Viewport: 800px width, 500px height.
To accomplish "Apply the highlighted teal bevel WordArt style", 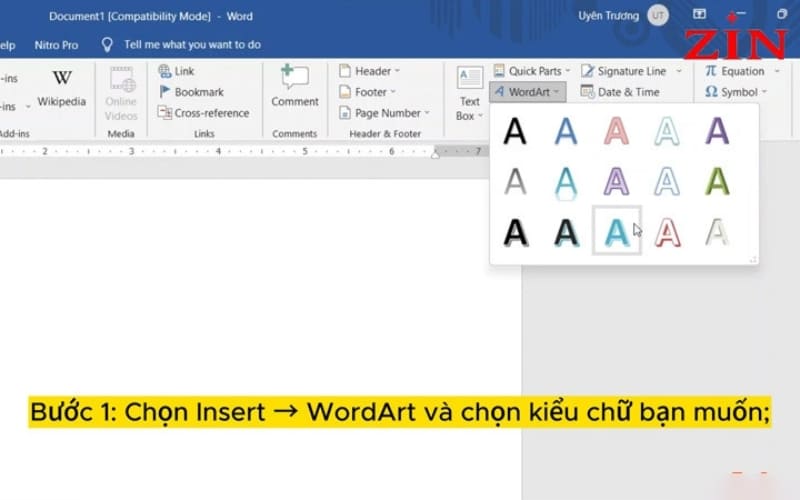I will [x=617, y=231].
